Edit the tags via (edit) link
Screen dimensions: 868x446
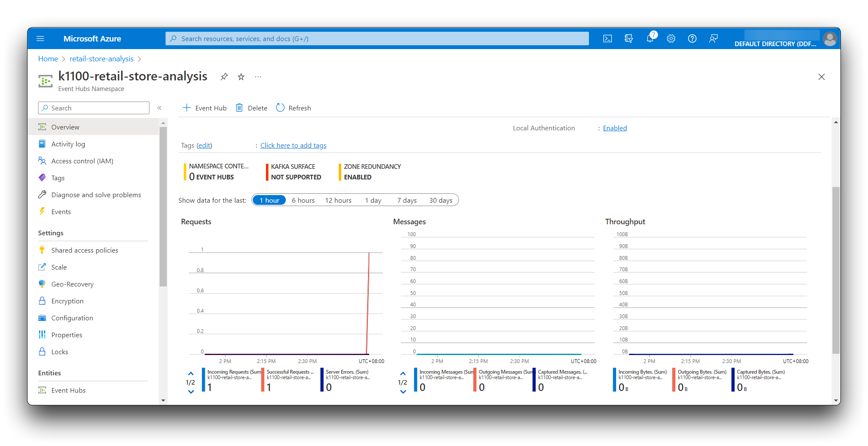204,145
